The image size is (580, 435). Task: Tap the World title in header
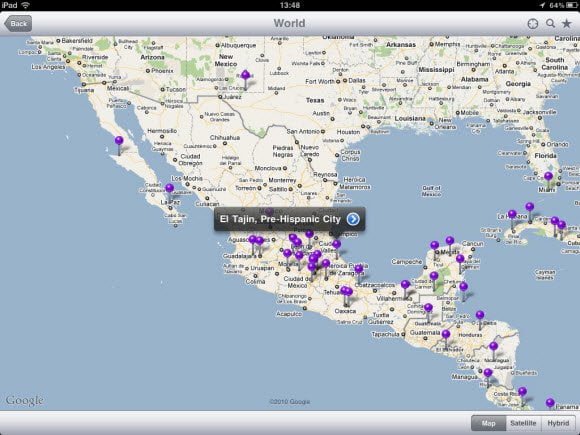(x=289, y=23)
